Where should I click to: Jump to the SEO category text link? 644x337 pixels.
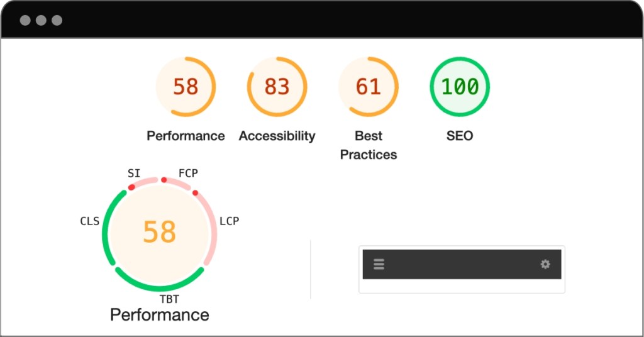(x=460, y=136)
